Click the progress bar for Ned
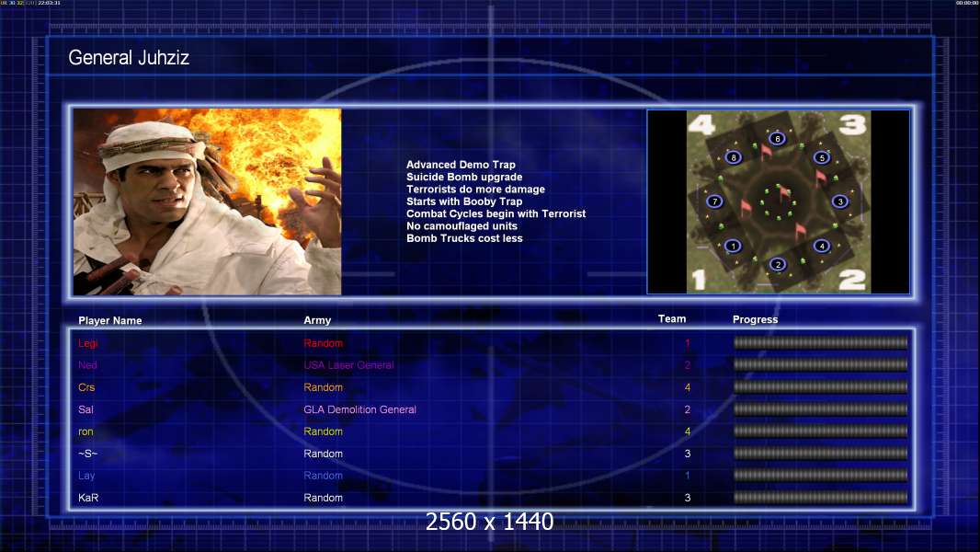 click(821, 364)
